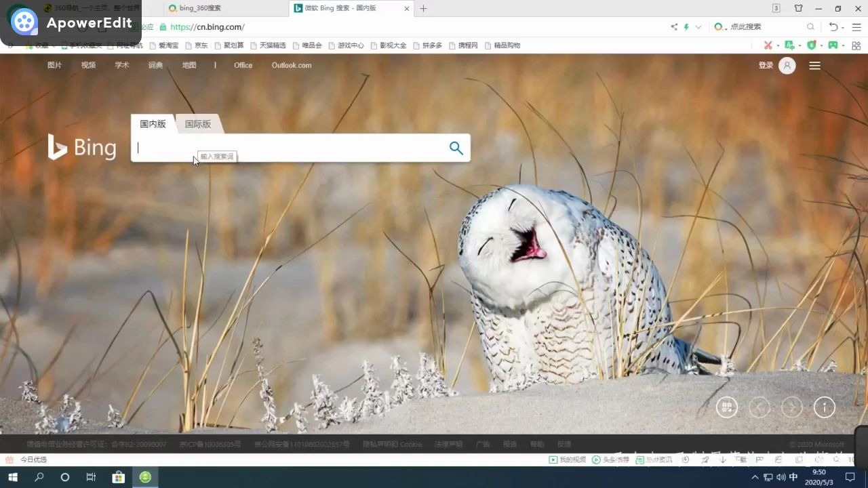Show hidden system tray icons

click(755, 477)
